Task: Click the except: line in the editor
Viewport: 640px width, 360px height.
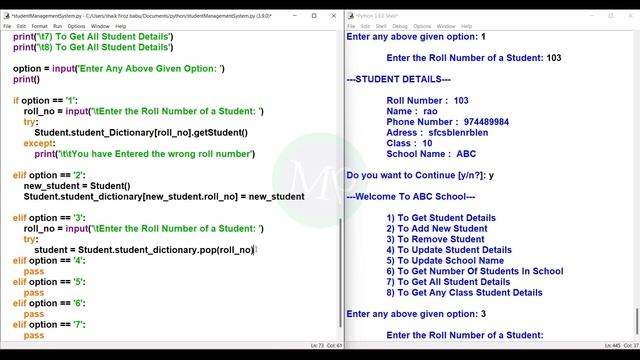Action: 39,143
